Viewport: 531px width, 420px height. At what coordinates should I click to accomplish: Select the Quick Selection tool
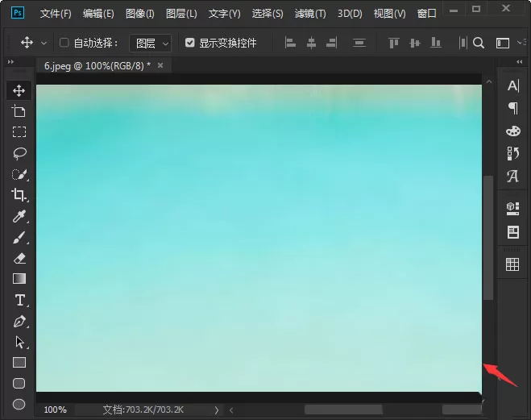(19, 174)
